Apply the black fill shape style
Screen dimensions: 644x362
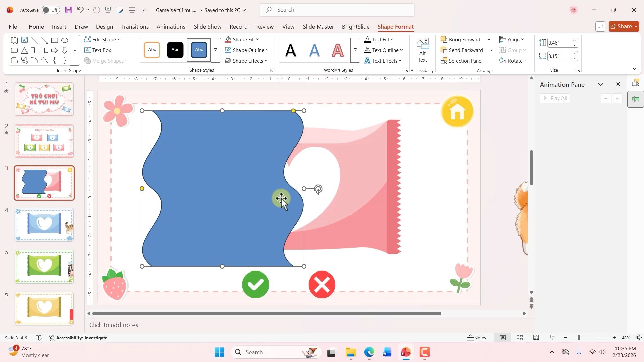[x=175, y=50]
